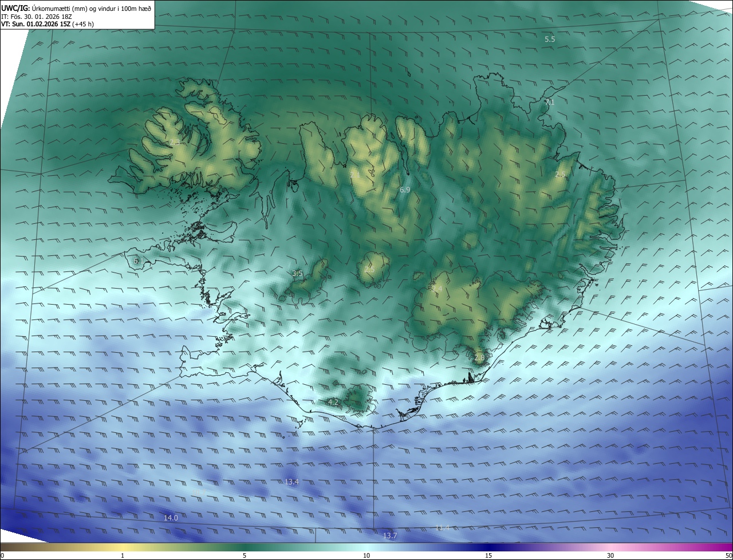Click the 3.5 value label on the map
Viewport: 733px width, 560px height.
(x=297, y=274)
